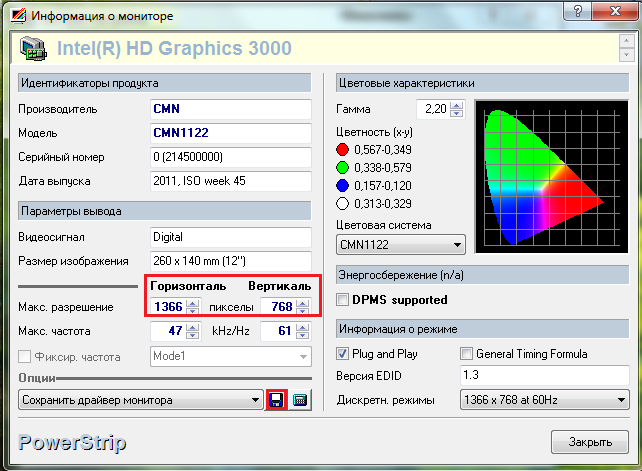Open the Сохранить драйвер монитора dropdown

[140, 400]
